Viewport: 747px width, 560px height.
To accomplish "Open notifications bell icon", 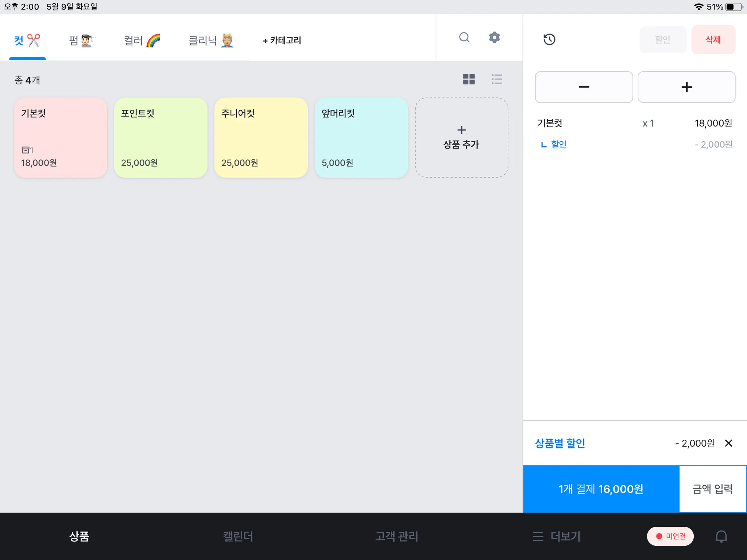I will click(x=721, y=536).
